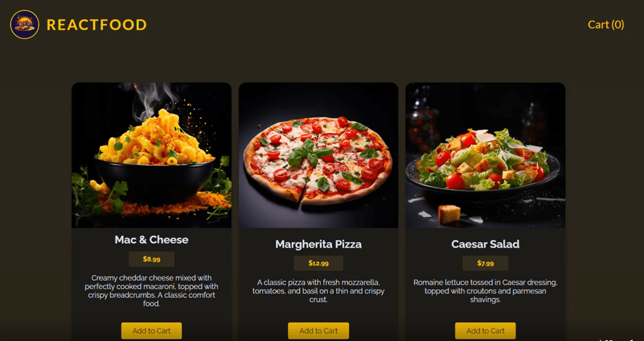
Task: Add Mac & Cheese to cart
Action: (151, 331)
